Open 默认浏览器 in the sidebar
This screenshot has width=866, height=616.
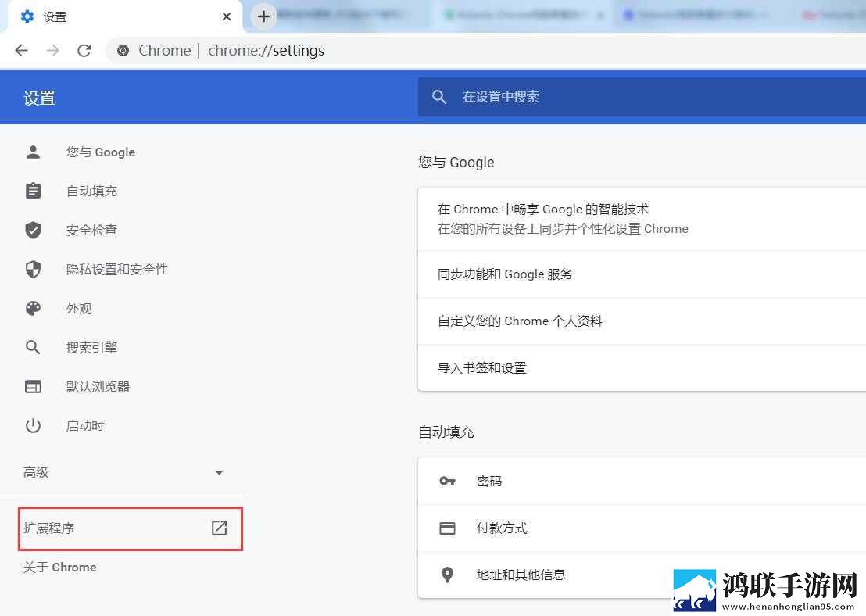[98, 387]
